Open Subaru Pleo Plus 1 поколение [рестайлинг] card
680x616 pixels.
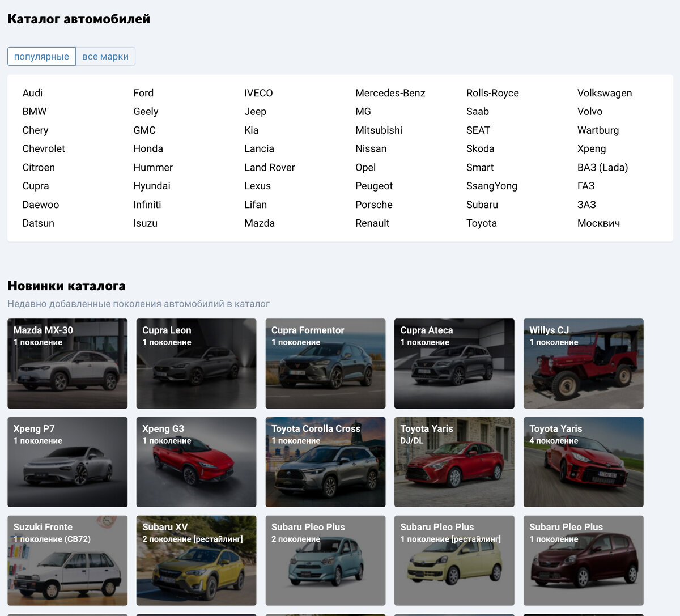pyautogui.click(x=454, y=560)
